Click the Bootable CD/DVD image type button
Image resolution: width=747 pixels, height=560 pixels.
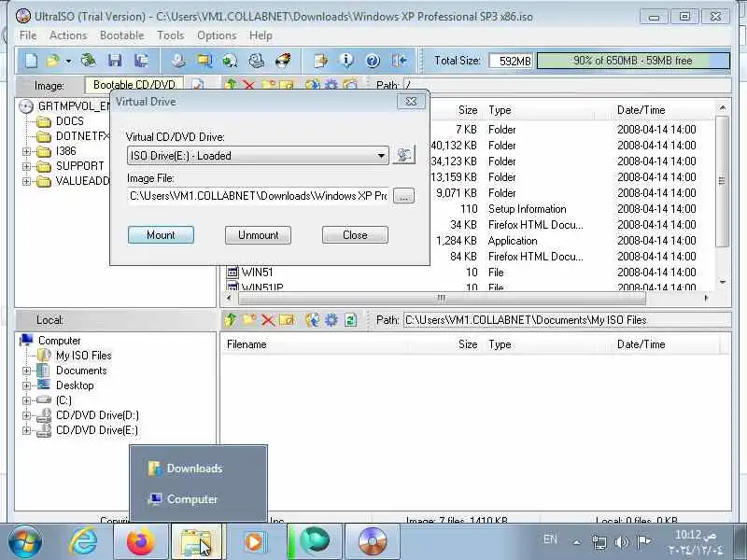click(x=134, y=85)
